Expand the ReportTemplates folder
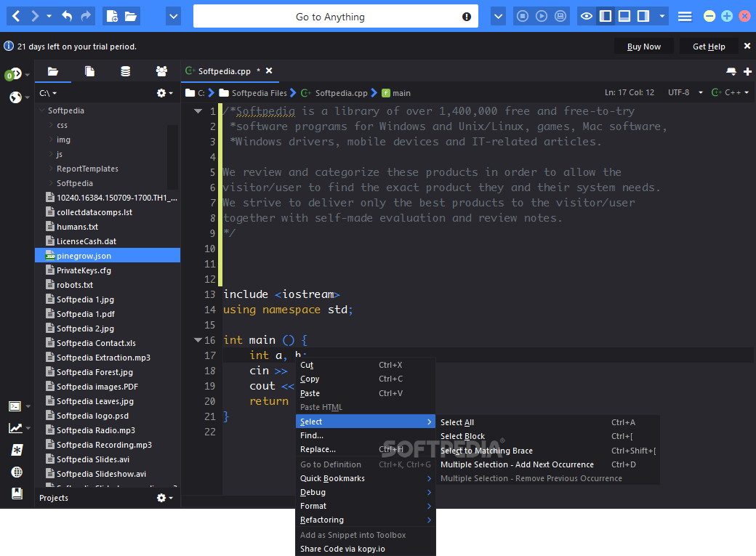 pyautogui.click(x=51, y=169)
